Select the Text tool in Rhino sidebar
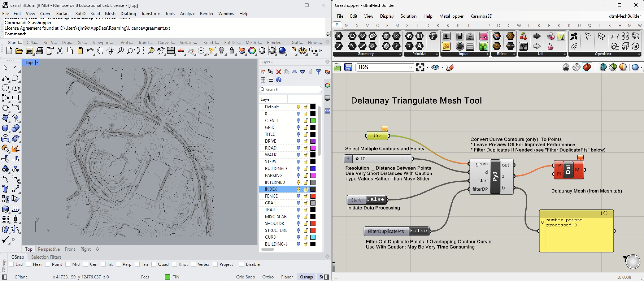The image size is (644, 281). tap(5, 189)
